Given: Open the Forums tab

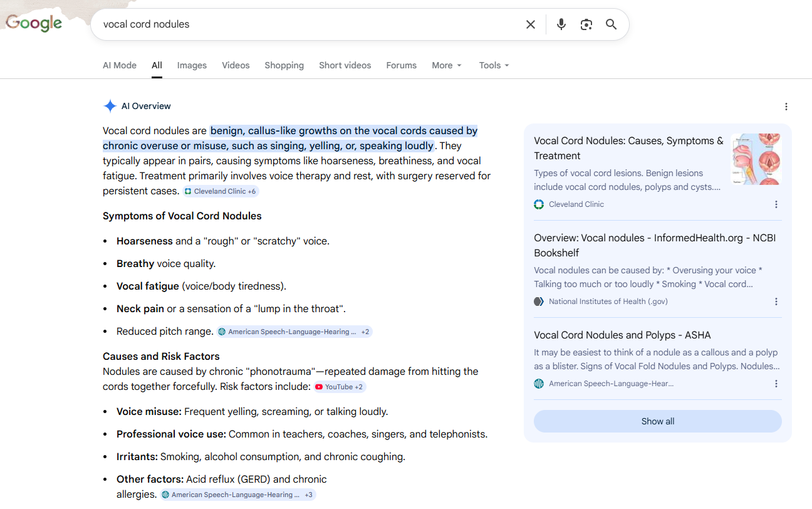Looking at the screenshot, I should coord(402,65).
